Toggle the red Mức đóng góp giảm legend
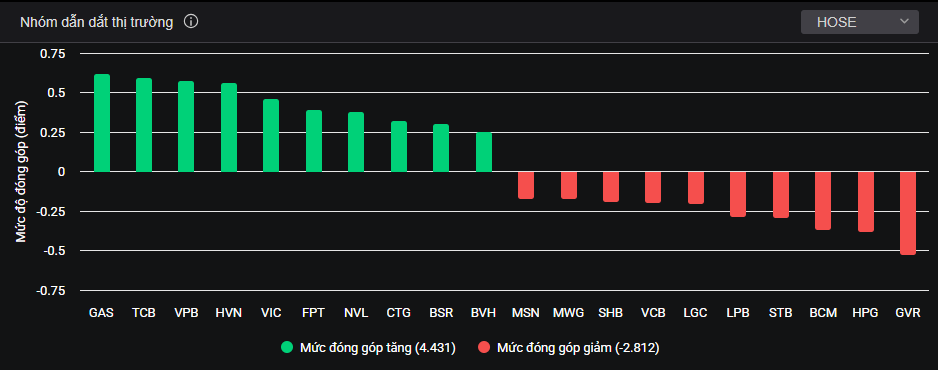This screenshot has height=370, width=938. [568, 348]
